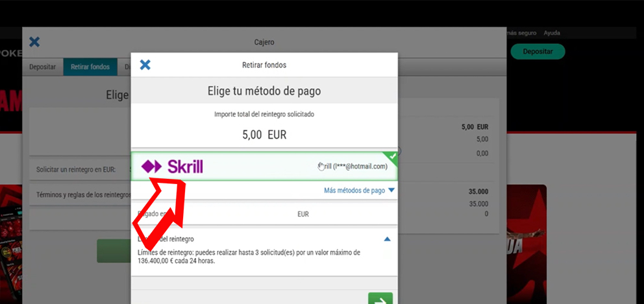Click the Términos y reglas de los reintegros row

80,194
